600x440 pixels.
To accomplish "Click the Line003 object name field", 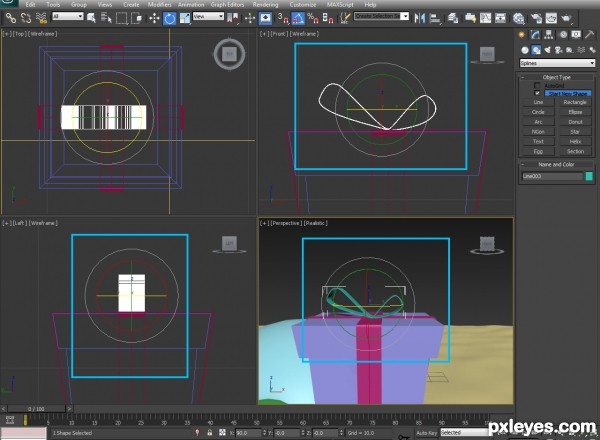I will (x=552, y=176).
